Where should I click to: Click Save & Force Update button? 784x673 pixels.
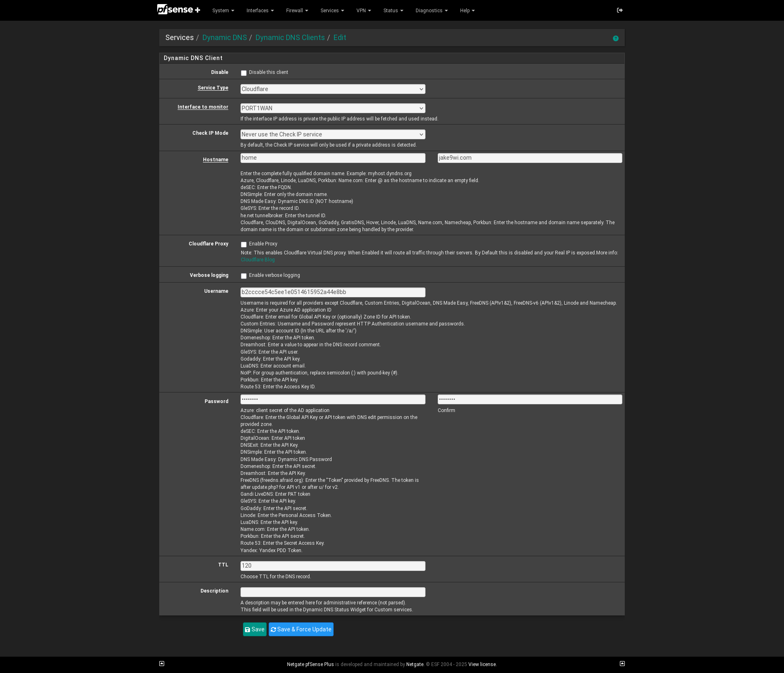pyautogui.click(x=301, y=629)
